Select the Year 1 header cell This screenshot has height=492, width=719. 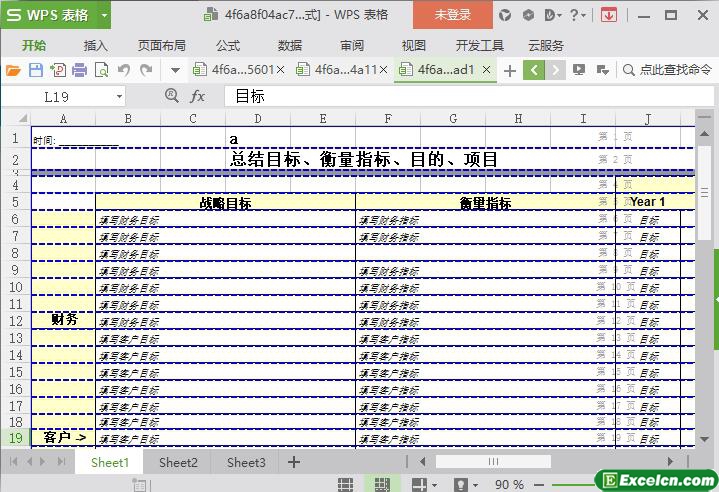coord(647,202)
